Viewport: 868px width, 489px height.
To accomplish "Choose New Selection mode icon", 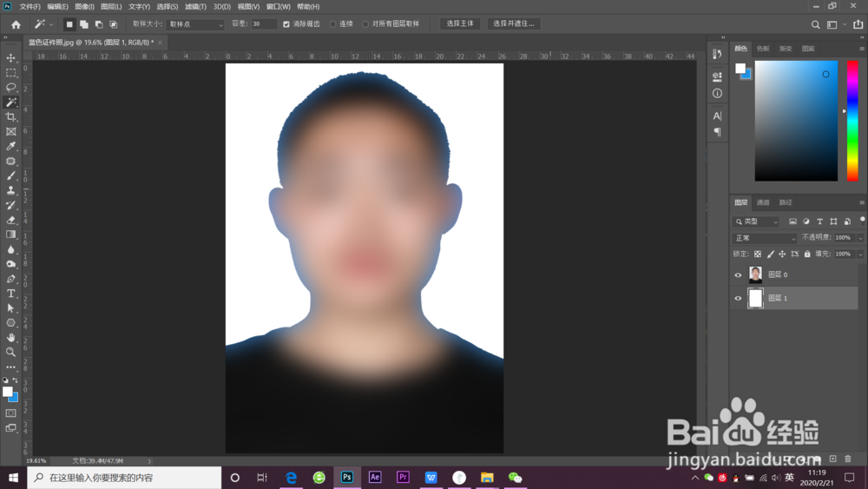I will [x=69, y=24].
